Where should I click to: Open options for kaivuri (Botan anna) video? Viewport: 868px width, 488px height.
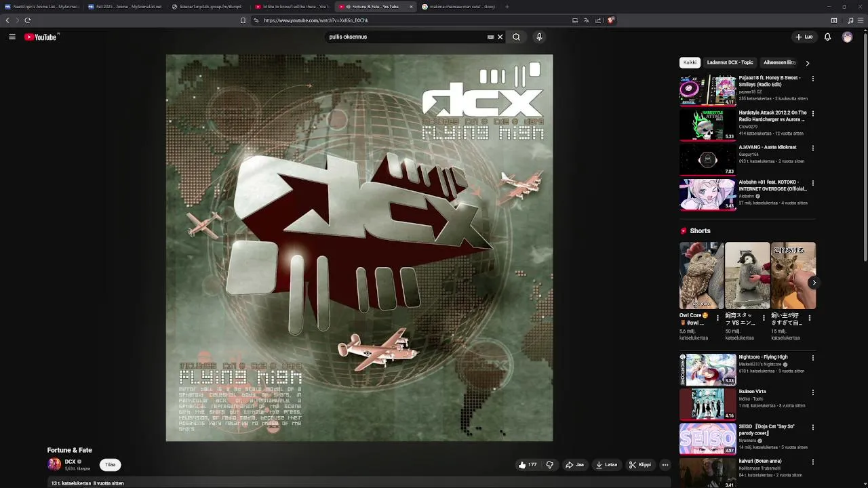click(813, 462)
